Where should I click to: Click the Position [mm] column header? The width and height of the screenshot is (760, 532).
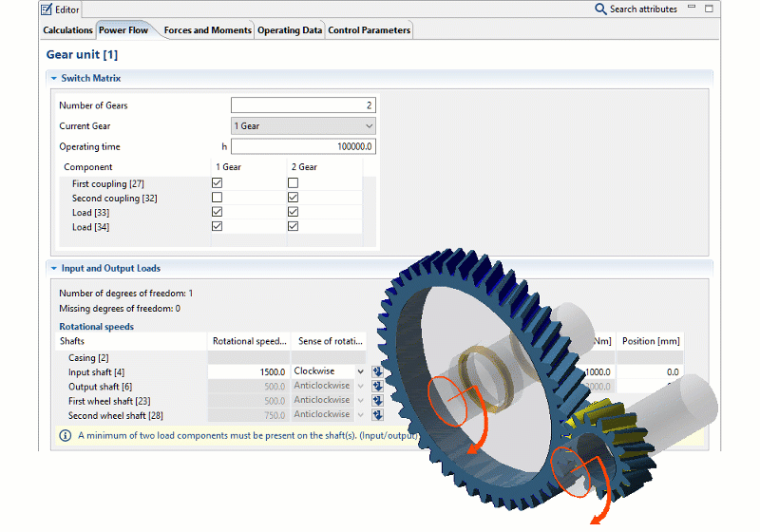[651, 341]
